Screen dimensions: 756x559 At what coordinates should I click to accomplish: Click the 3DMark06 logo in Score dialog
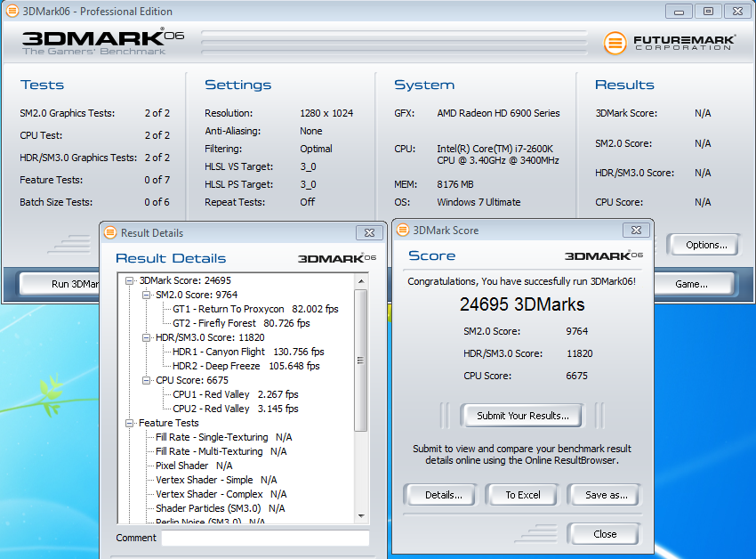coord(604,255)
